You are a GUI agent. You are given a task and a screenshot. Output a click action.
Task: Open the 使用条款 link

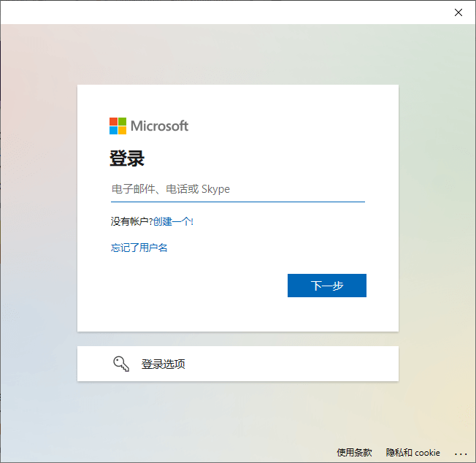pos(354,452)
